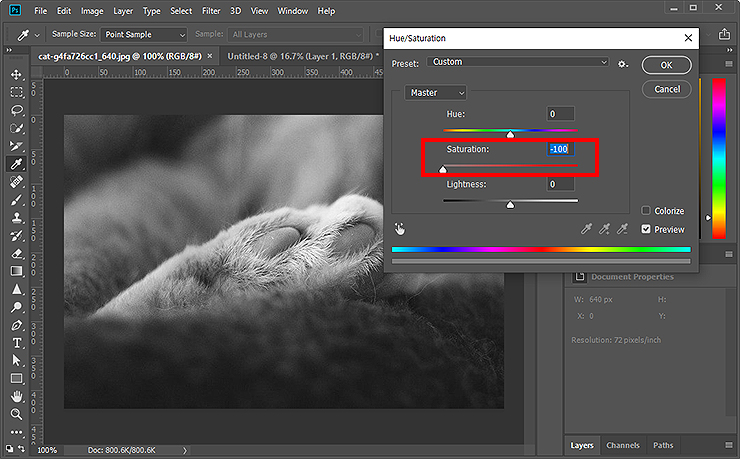Select the Path Selection tool

17,361
